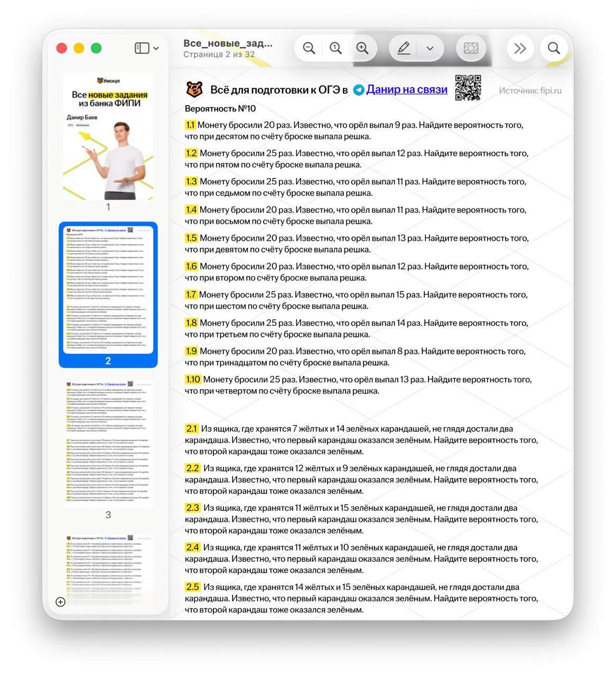Click the Telegram icon beside the link

[359, 90]
